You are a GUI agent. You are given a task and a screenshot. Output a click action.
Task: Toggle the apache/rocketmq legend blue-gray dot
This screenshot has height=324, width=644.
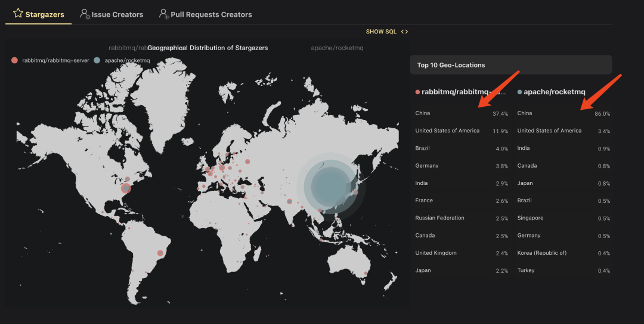(x=97, y=60)
